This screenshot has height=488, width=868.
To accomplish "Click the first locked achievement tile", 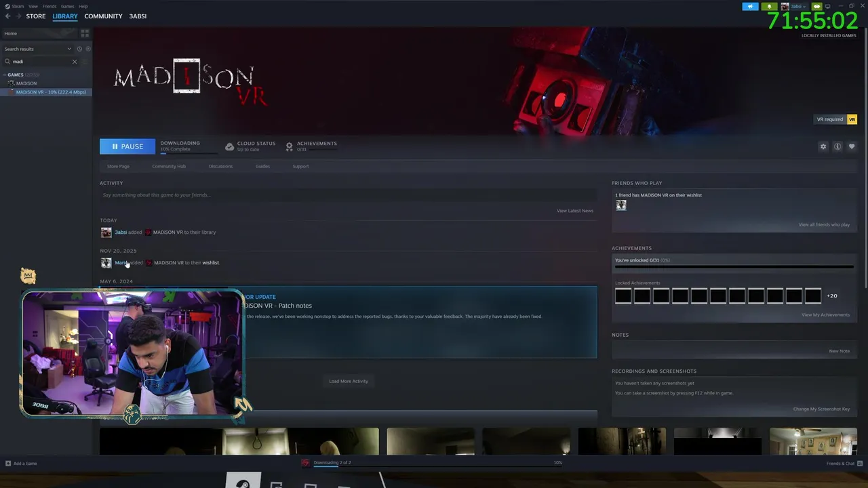I will (x=623, y=296).
